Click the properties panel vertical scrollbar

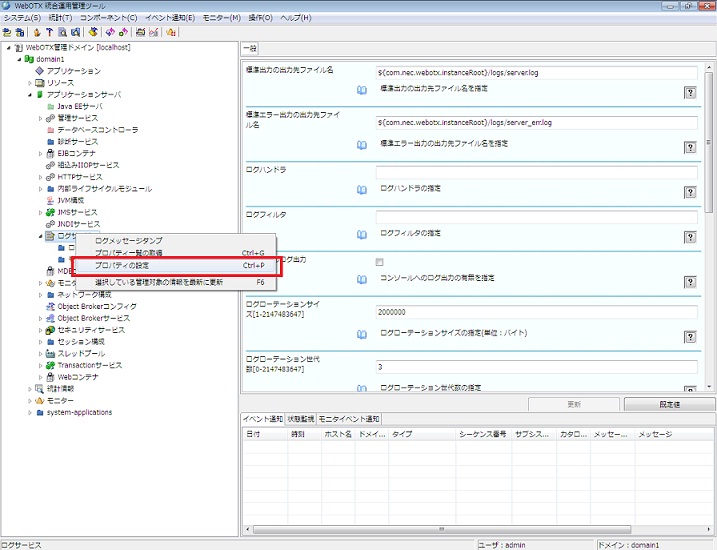pos(709,142)
